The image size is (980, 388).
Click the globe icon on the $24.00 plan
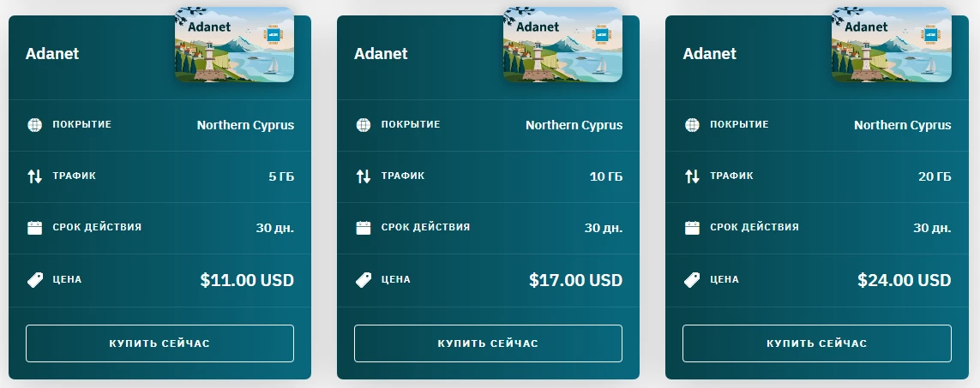click(692, 124)
